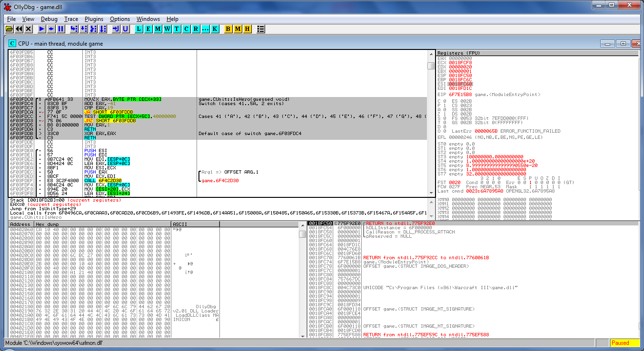644x351 pixels.
Task: Open the Memory map (cyan M icon)
Action: tap(158, 29)
